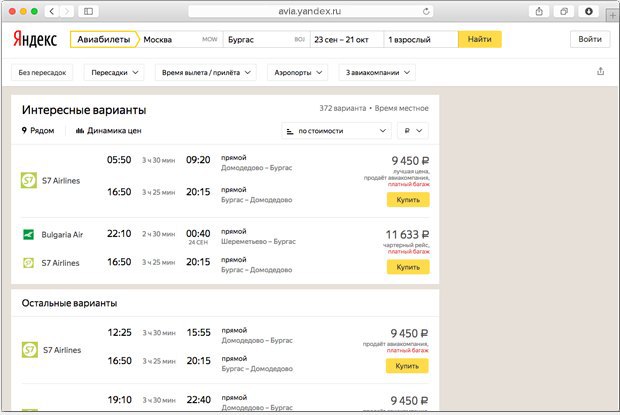Toggle the Safari sidebar icon
This screenshot has height=415, width=620.
[89, 11]
